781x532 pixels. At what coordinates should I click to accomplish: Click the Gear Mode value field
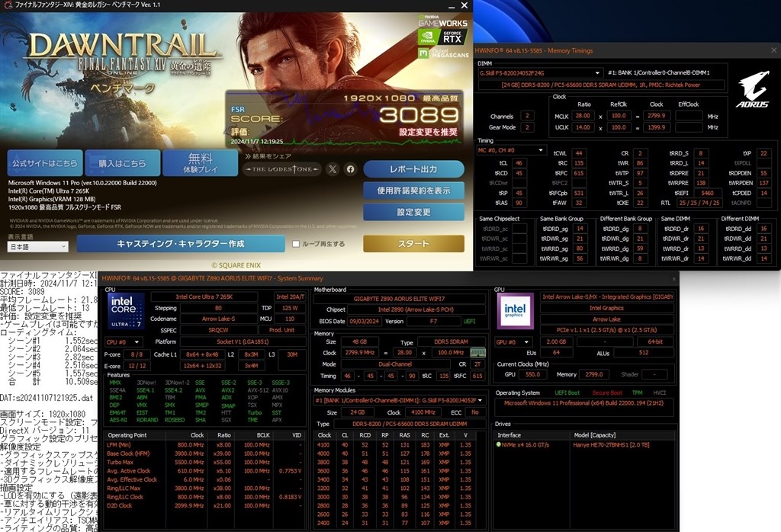tap(527, 127)
